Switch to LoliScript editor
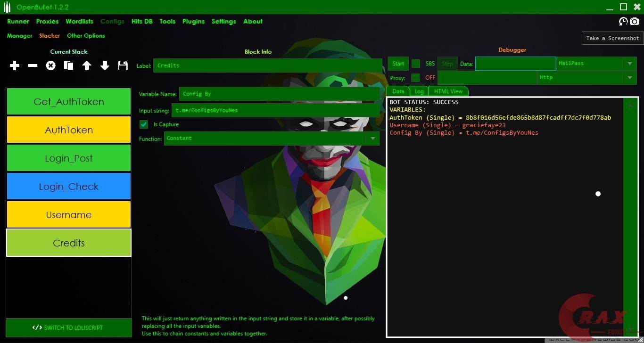 (69, 327)
